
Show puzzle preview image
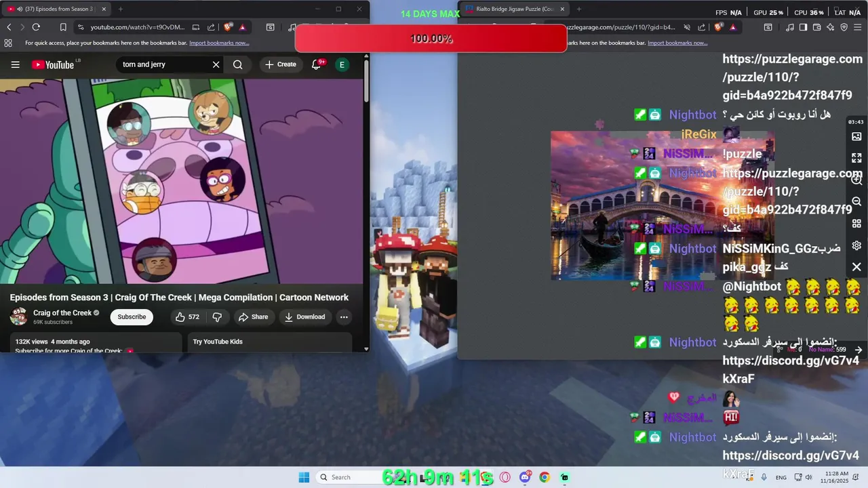pyautogui.click(x=856, y=136)
